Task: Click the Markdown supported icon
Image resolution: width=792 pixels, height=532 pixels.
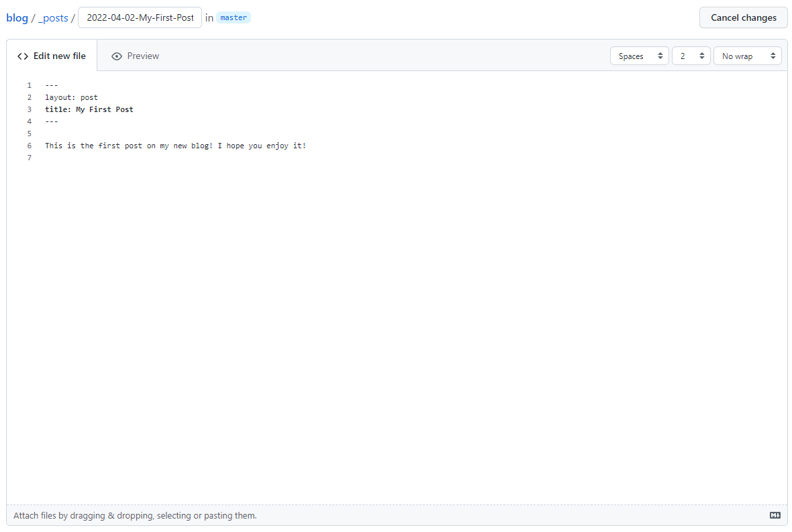Action: (775, 515)
